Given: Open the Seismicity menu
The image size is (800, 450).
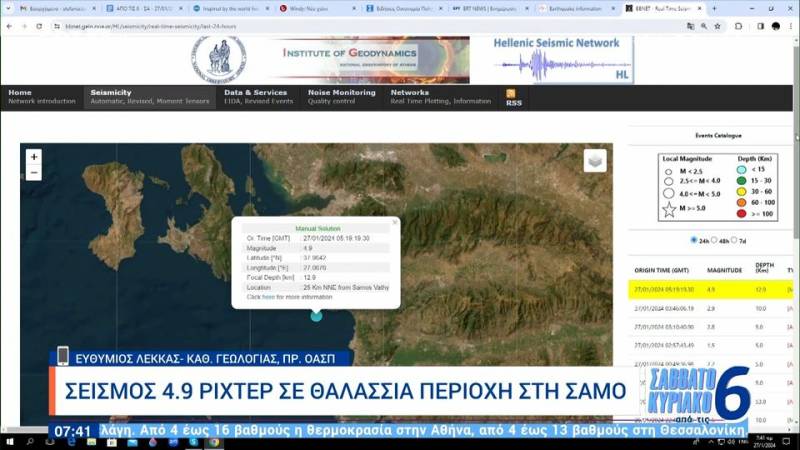Looking at the screenshot, I should (150, 97).
